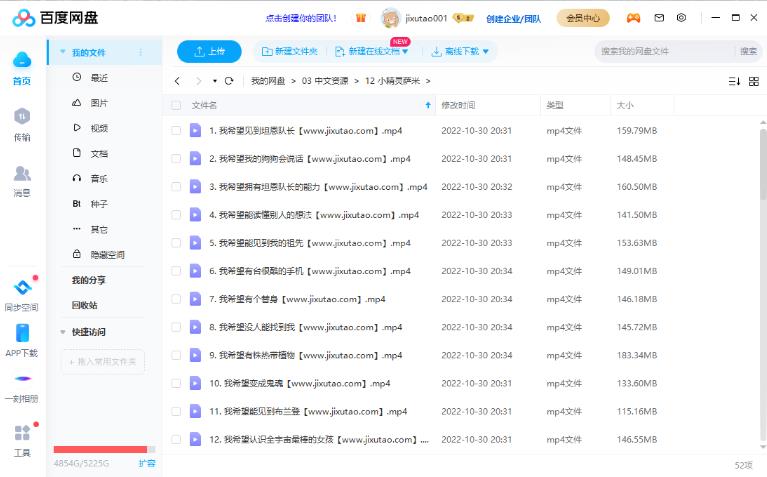767x477 pixels.
Task: Click the 点击创建你的团队 link
Action: [x=301, y=18]
